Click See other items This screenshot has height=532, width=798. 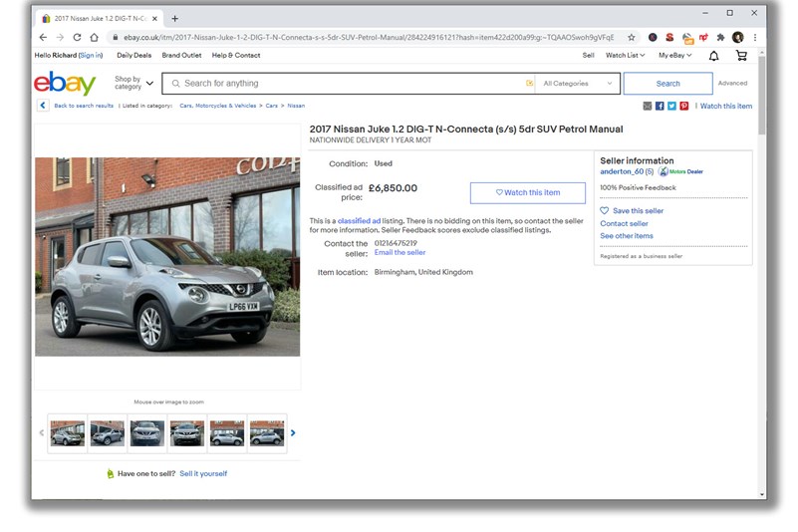(x=626, y=236)
